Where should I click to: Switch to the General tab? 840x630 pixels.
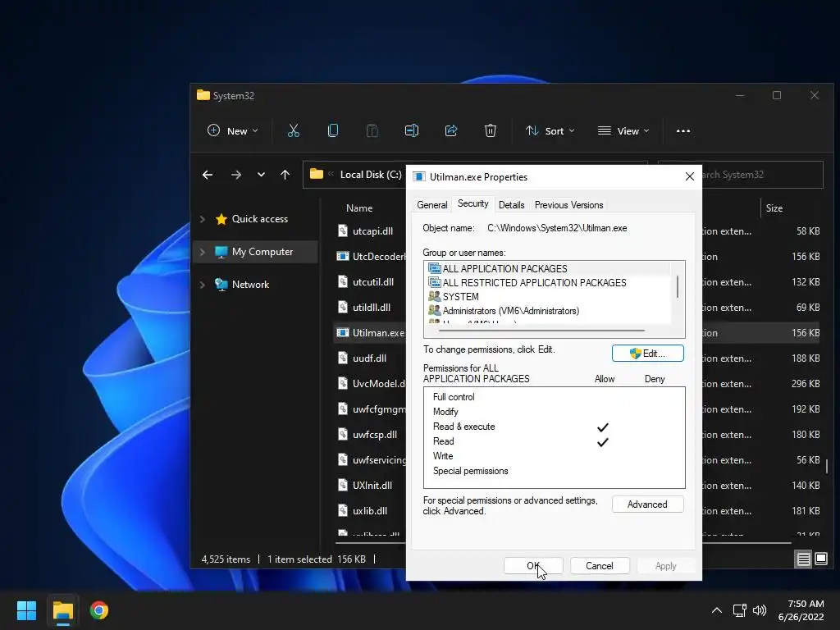[x=431, y=205]
